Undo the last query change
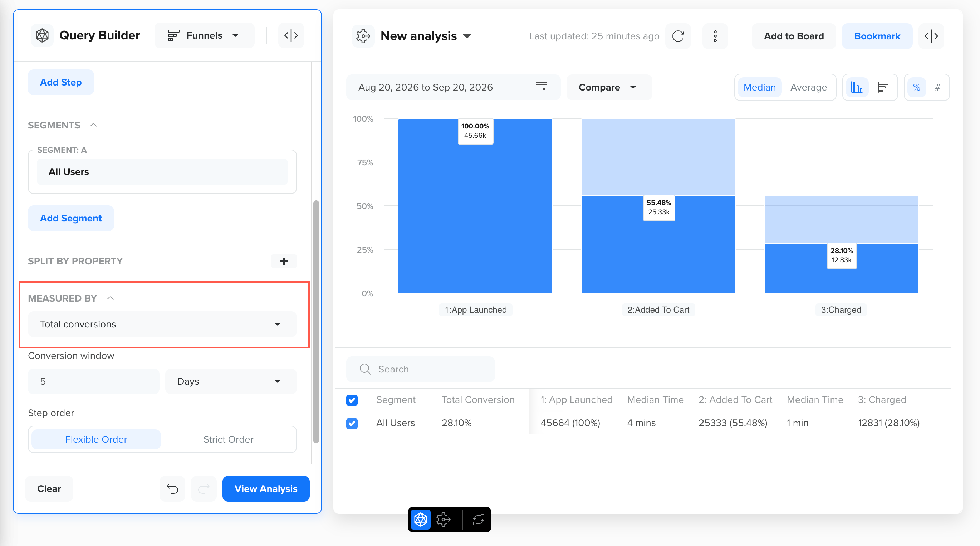The height and width of the screenshot is (546, 980). click(x=172, y=488)
